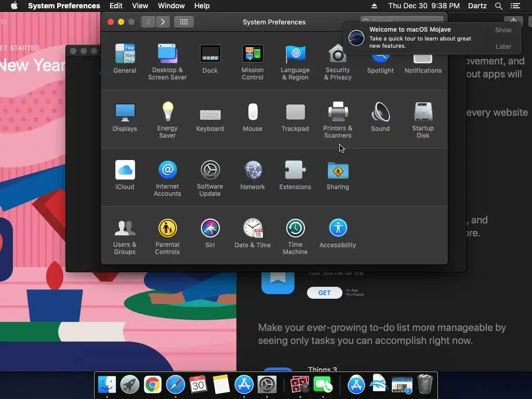The width and height of the screenshot is (532, 399).
Task: Open Language & Region preferences
Action: (x=295, y=62)
